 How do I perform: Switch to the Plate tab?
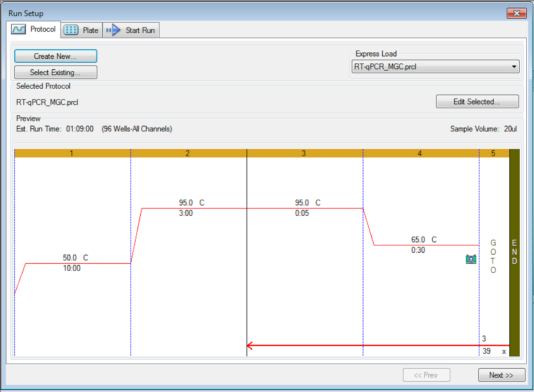click(x=91, y=30)
